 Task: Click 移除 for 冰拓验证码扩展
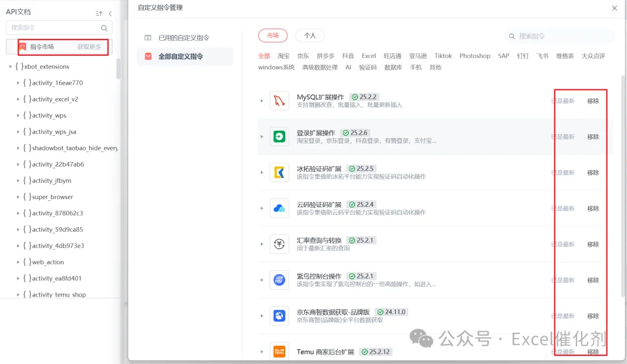[593, 173]
